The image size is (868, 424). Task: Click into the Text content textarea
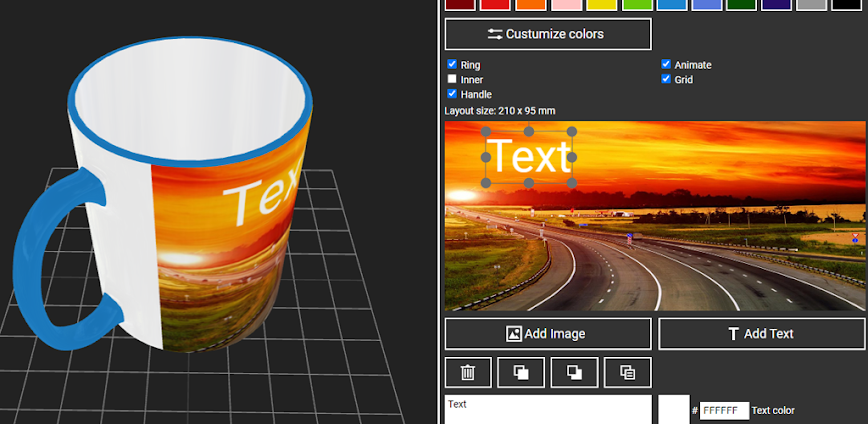(x=548, y=410)
